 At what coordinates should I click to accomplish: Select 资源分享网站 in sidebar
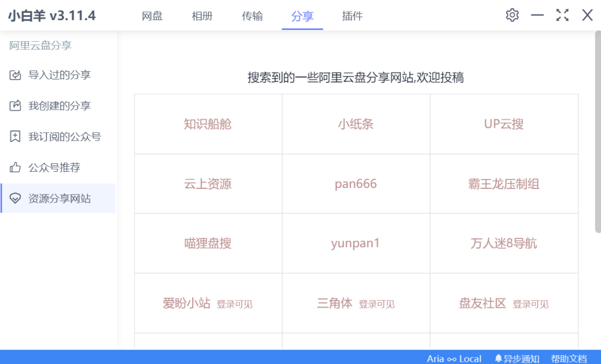click(58, 198)
